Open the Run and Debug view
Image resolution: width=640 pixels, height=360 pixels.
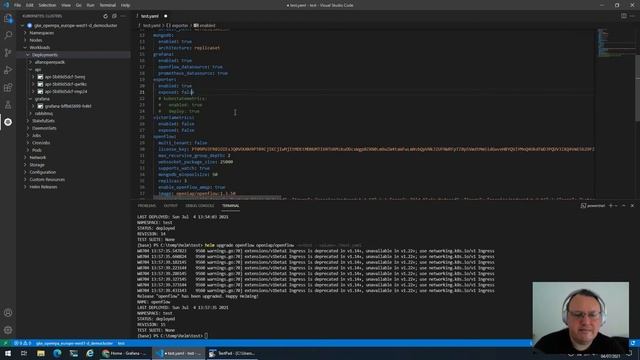8,70
